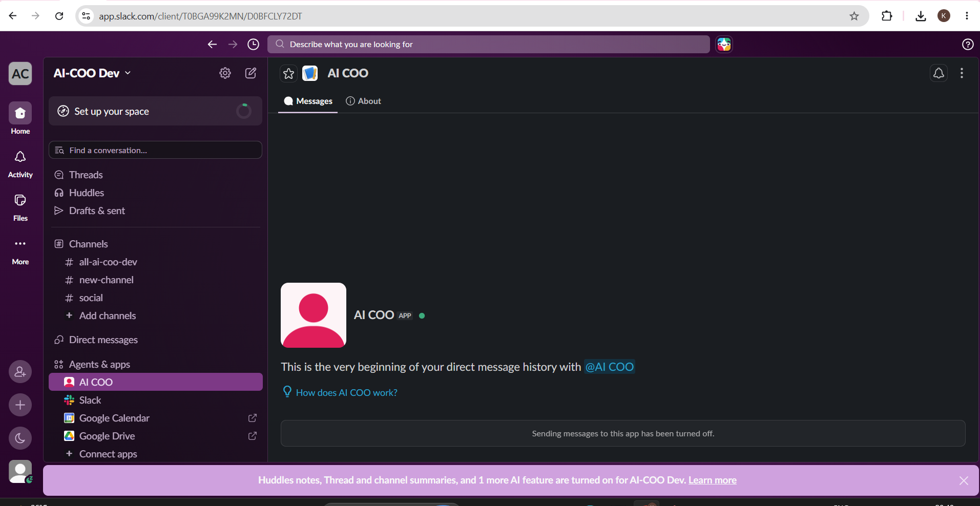Open the Activity view

click(20, 163)
